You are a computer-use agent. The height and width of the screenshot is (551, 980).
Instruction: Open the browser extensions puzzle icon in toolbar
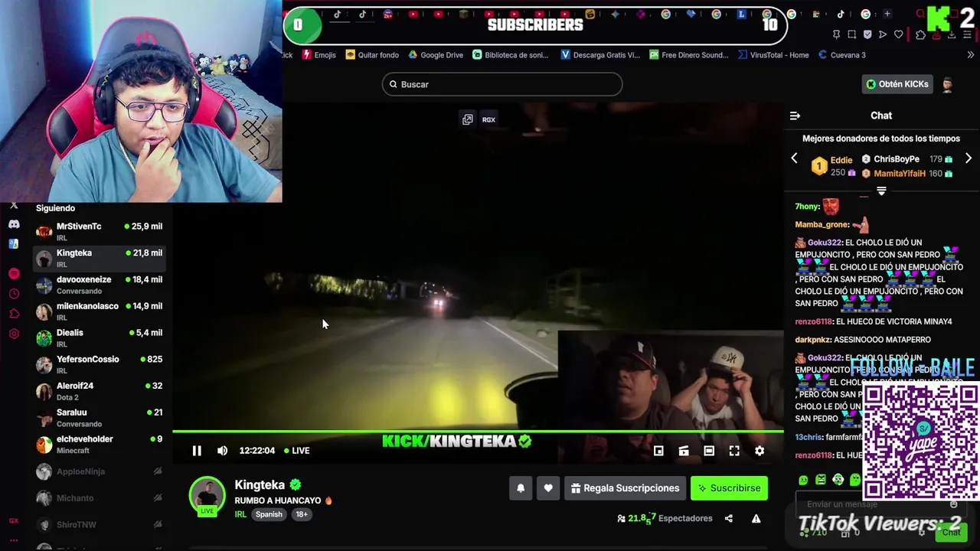click(x=920, y=34)
